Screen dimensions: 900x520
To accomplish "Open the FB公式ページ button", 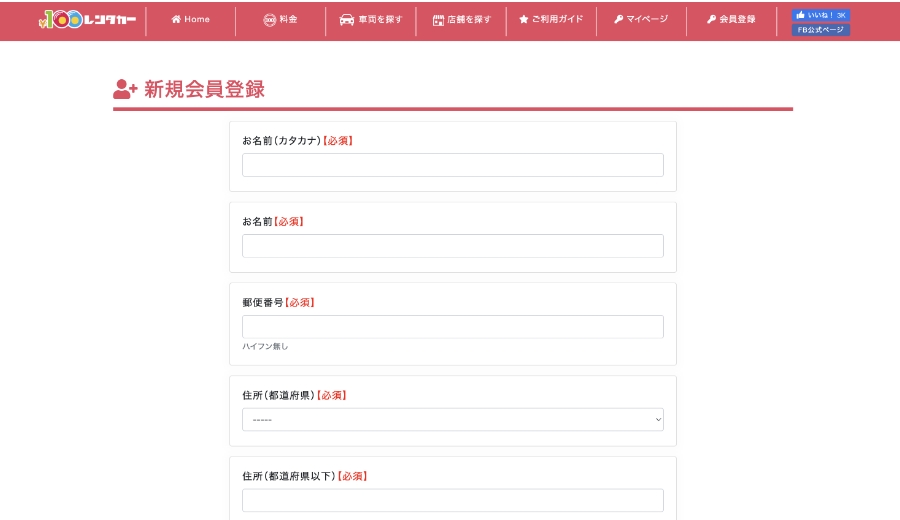I will click(821, 30).
